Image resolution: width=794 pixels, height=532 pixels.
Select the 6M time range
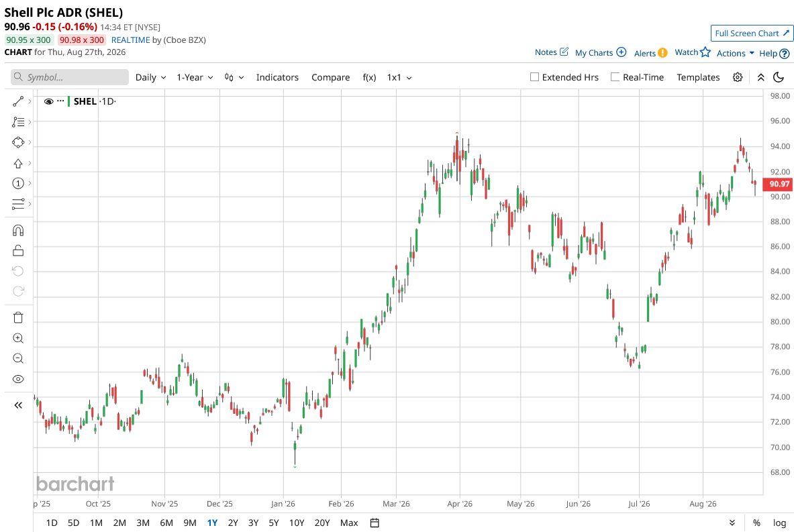[166, 523]
